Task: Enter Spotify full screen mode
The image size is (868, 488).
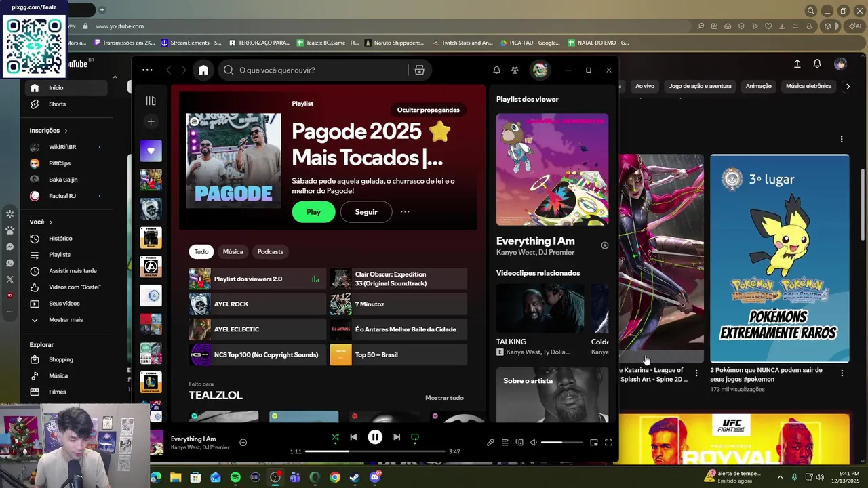Action: pyautogui.click(x=608, y=443)
